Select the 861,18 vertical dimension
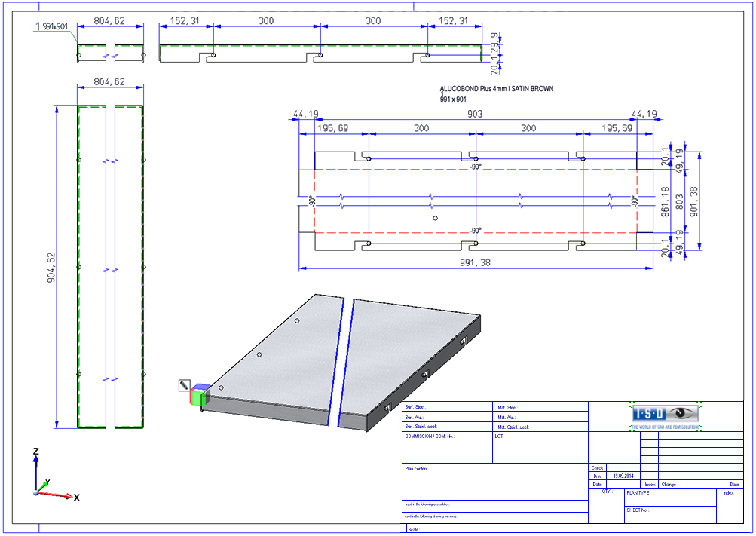 pos(666,201)
